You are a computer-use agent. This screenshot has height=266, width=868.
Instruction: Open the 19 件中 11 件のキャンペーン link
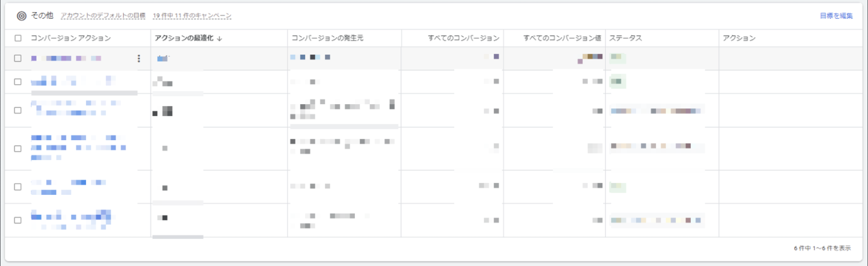click(x=191, y=16)
